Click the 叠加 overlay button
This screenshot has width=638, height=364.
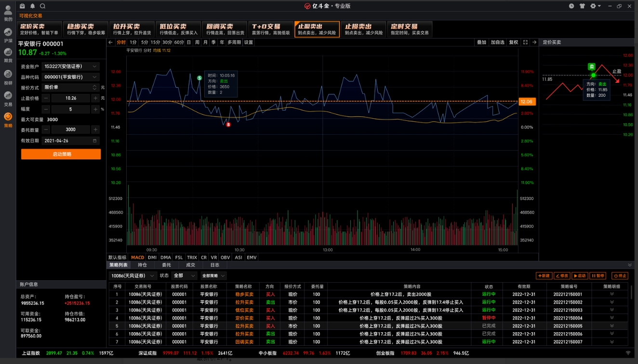tap(482, 42)
